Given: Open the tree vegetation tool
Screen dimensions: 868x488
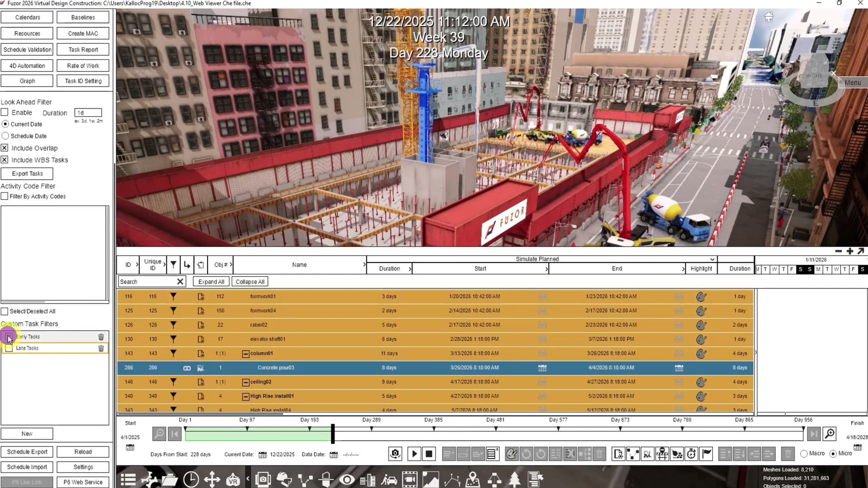Looking at the screenshot, I should point(514,479).
